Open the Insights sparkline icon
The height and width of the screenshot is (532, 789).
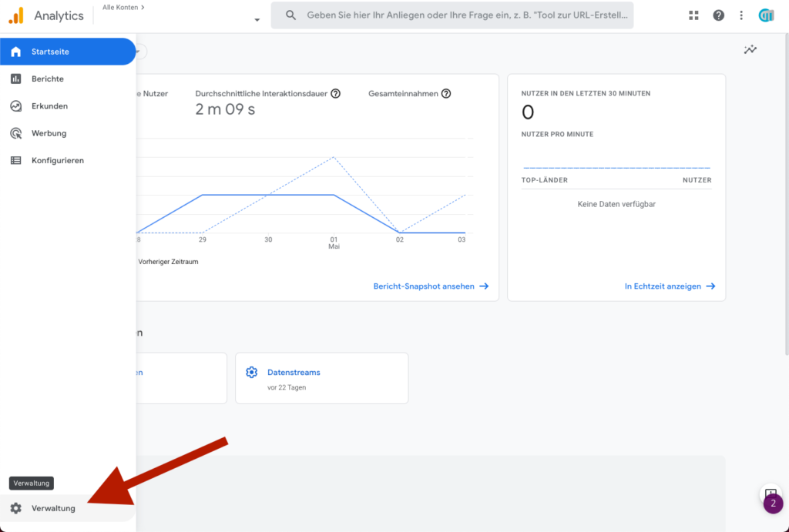(x=750, y=49)
